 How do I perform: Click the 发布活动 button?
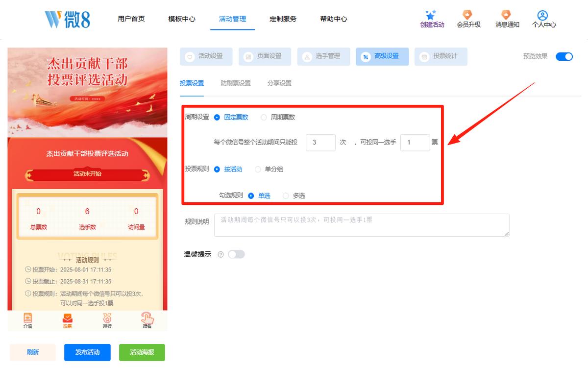87,352
